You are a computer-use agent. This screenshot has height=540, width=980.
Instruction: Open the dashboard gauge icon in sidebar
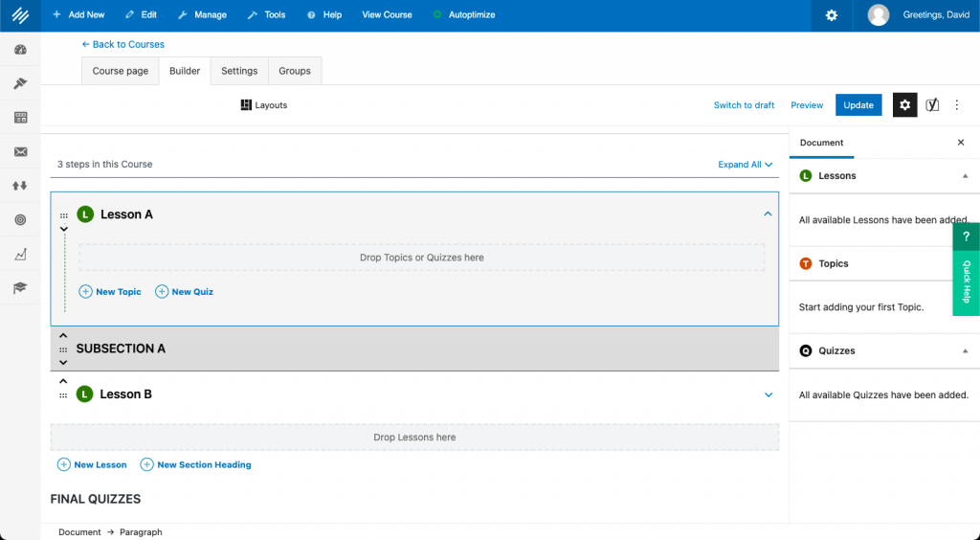click(20, 50)
